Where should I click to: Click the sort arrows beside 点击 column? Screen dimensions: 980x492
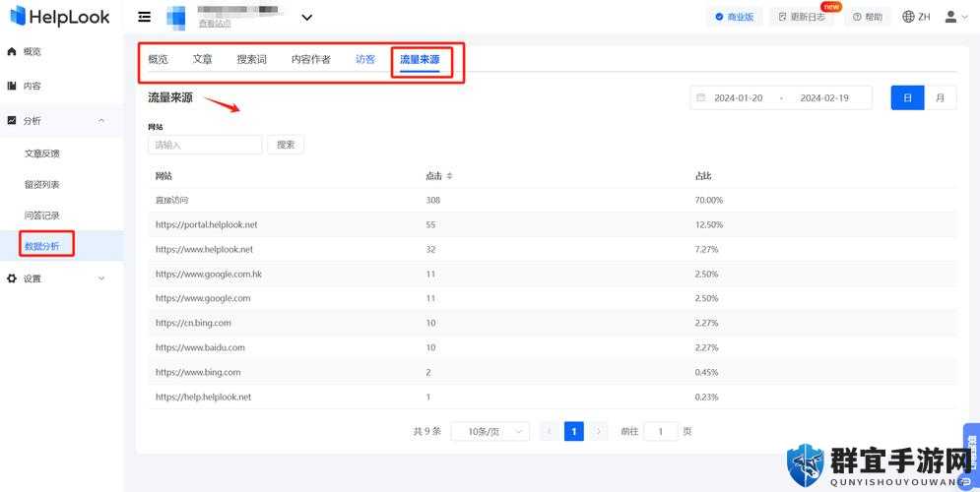(449, 176)
